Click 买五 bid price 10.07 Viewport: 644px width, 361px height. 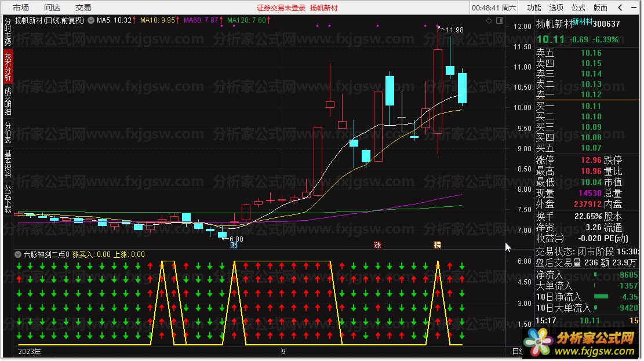click(x=591, y=148)
